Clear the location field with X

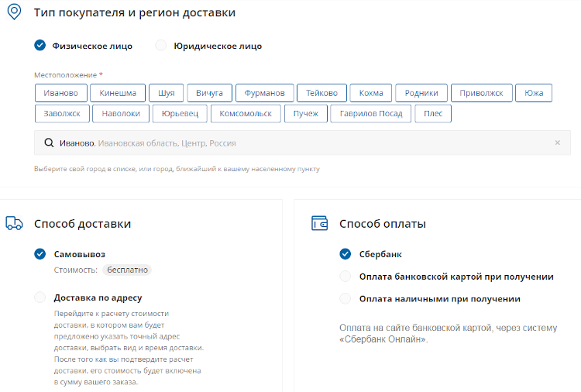coord(557,143)
